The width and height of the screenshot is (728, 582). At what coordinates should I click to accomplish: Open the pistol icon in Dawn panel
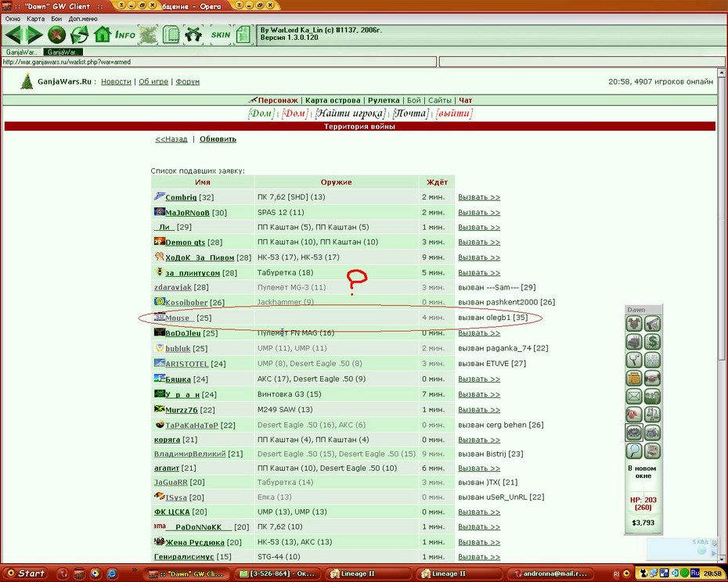coord(652,324)
